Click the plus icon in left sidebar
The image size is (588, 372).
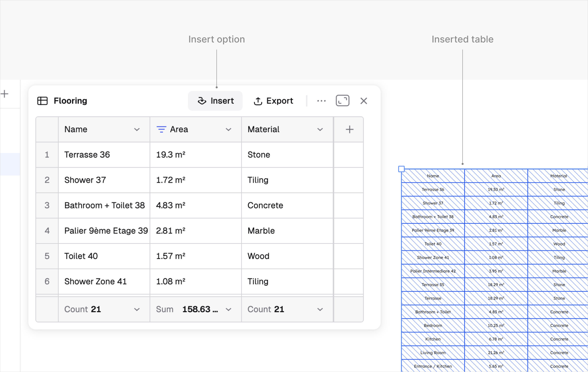point(4,94)
